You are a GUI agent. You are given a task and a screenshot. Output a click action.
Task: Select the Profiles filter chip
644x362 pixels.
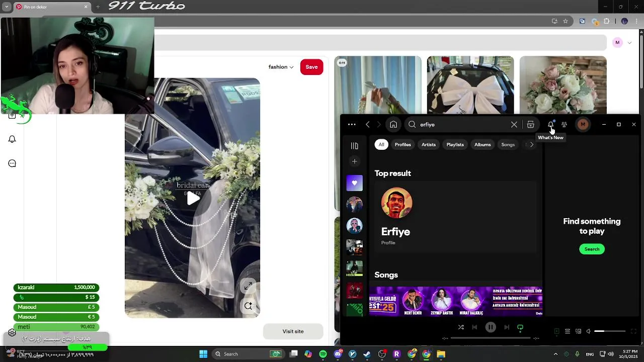[x=403, y=145]
